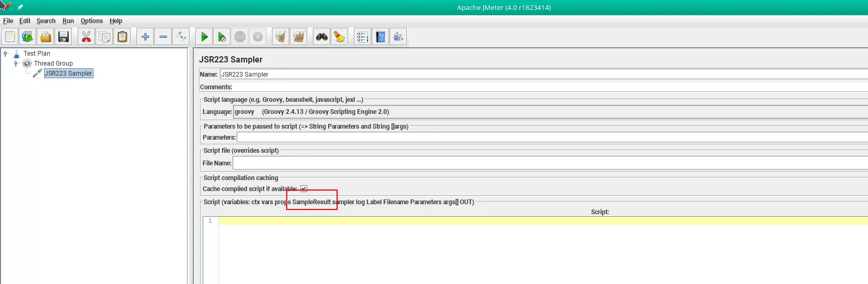The image size is (868, 284).
Task: Toggle Cache compiled script checkbox
Action: (304, 189)
